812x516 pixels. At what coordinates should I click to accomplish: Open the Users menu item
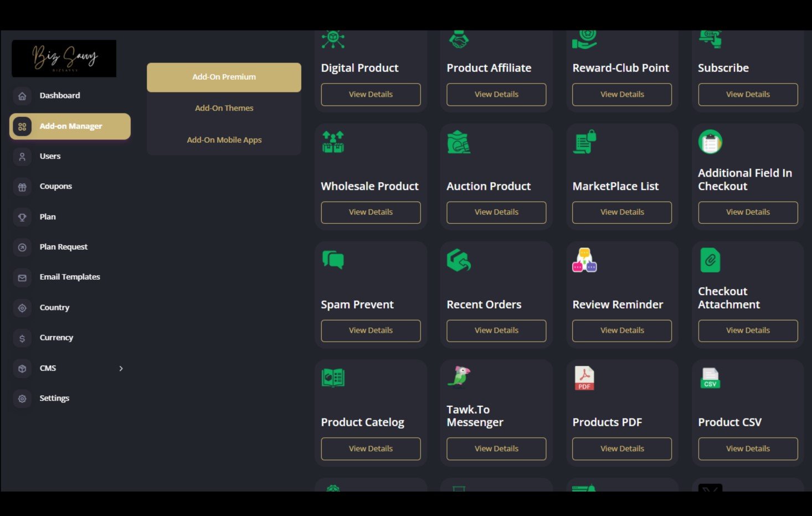pyautogui.click(x=50, y=157)
